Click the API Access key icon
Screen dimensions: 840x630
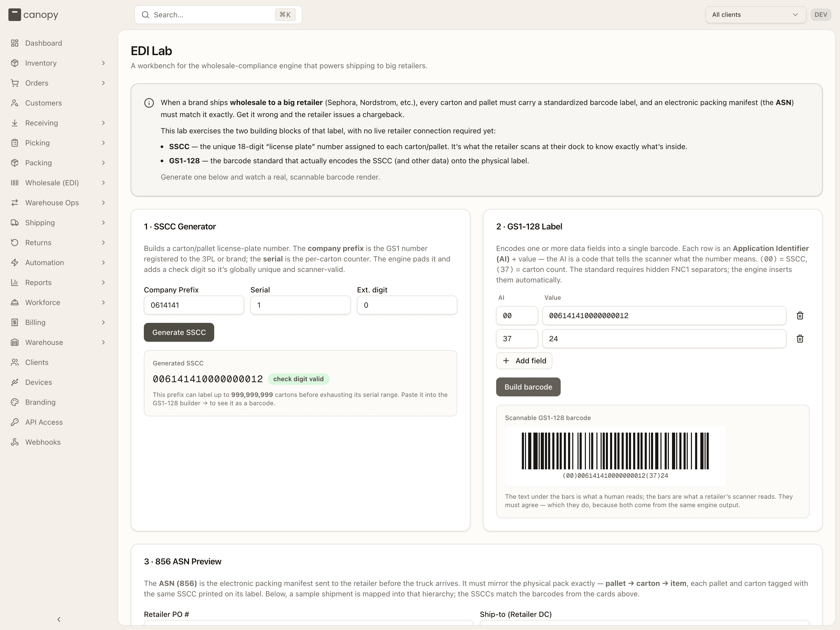click(15, 422)
